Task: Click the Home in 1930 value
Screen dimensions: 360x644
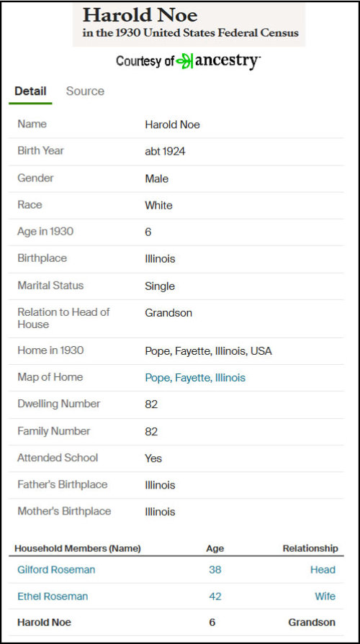Action: [x=208, y=351]
